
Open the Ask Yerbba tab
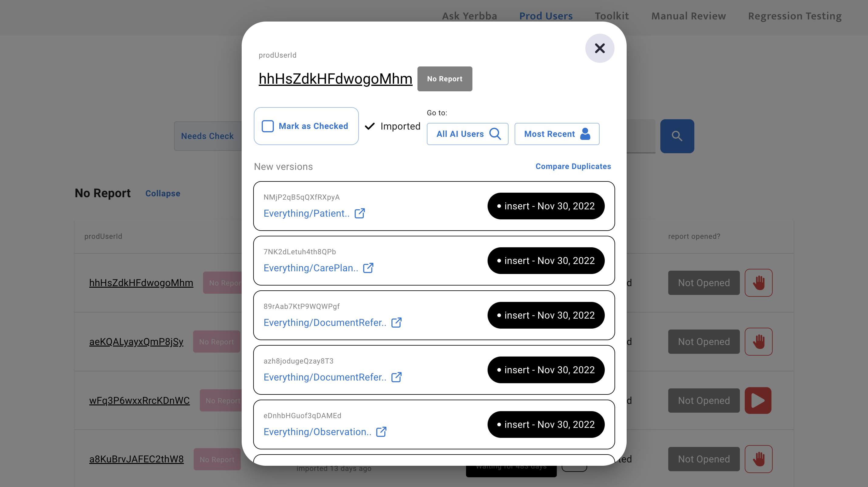tap(469, 16)
